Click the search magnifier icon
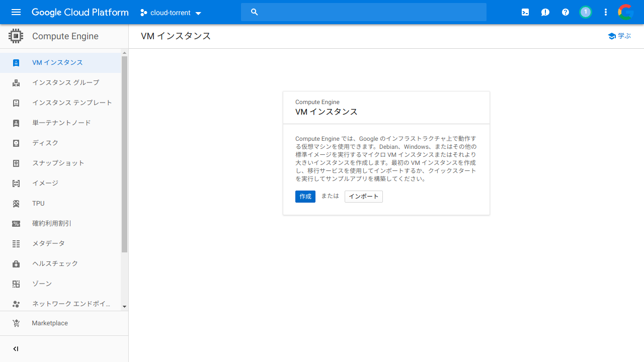Viewport: 644px width, 362px height. point(255,12)
